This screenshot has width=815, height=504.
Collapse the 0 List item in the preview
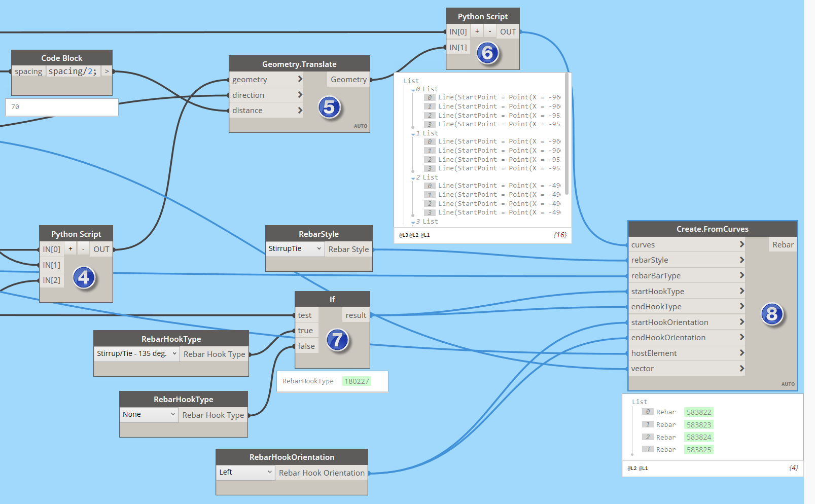coord(413,90)
